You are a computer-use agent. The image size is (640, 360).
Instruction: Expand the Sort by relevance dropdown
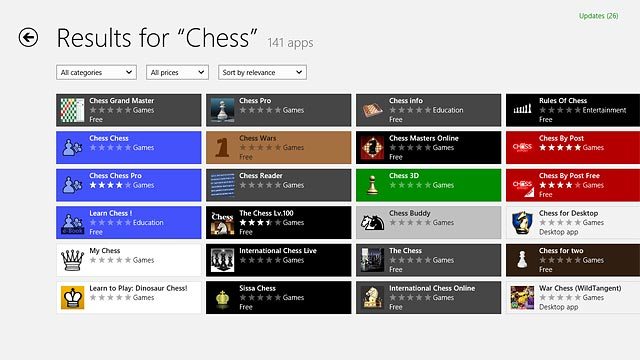[x=262, y=72]
